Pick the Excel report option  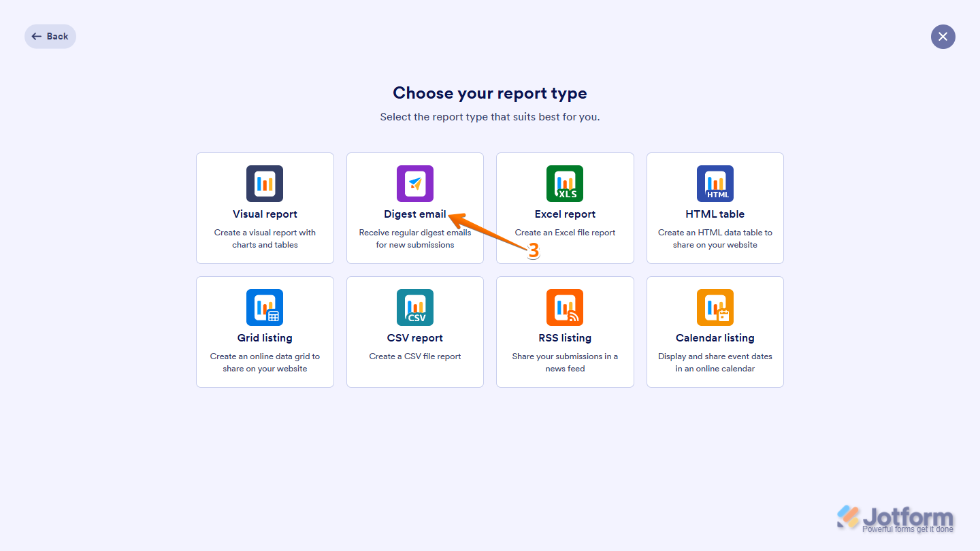tap(565, 207)
